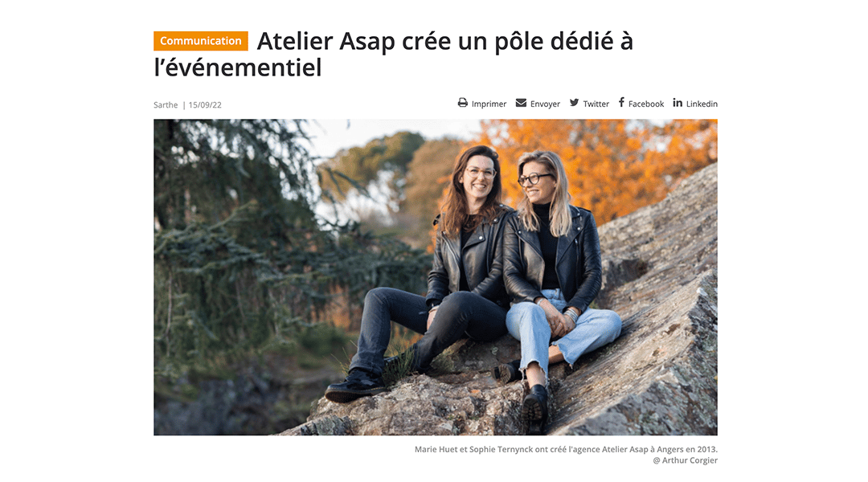Viewport: 868px width, 482px height.
Task: Open the Imprimer print link
Action: pos(489,104)
